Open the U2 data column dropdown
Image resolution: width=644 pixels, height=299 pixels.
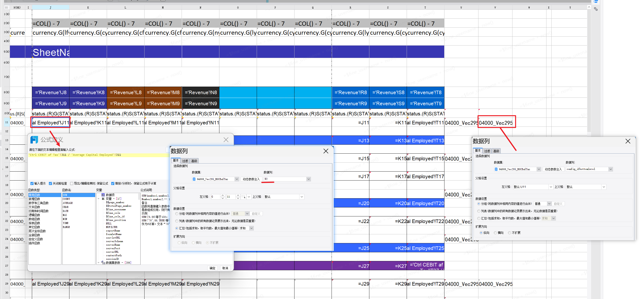pyautogui.click(x=308, y=179)
